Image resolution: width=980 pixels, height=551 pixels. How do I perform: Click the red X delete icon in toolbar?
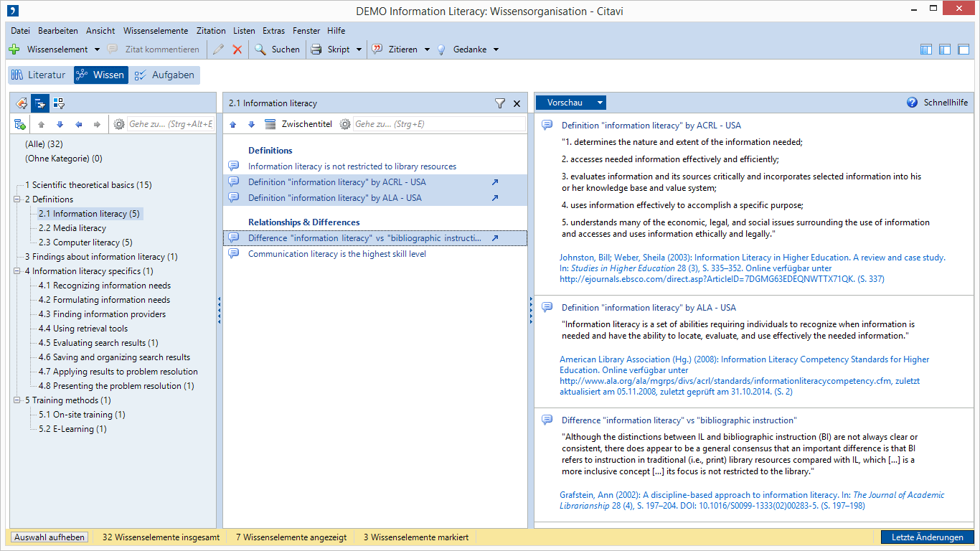[x=237, y=50]
